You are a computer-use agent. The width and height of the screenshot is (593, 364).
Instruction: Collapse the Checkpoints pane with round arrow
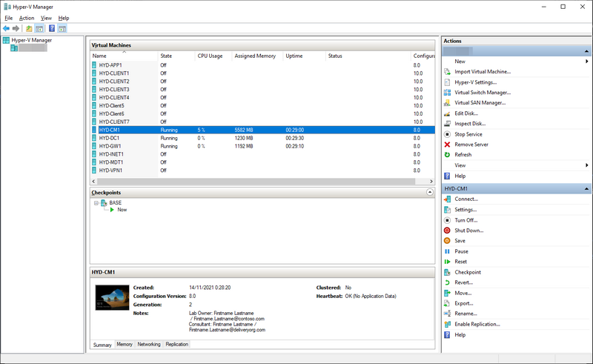click(x=430, y=192)
